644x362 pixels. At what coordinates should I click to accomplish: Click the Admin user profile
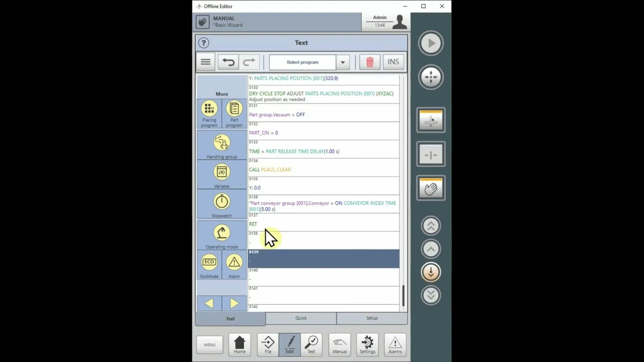[386, 22]
